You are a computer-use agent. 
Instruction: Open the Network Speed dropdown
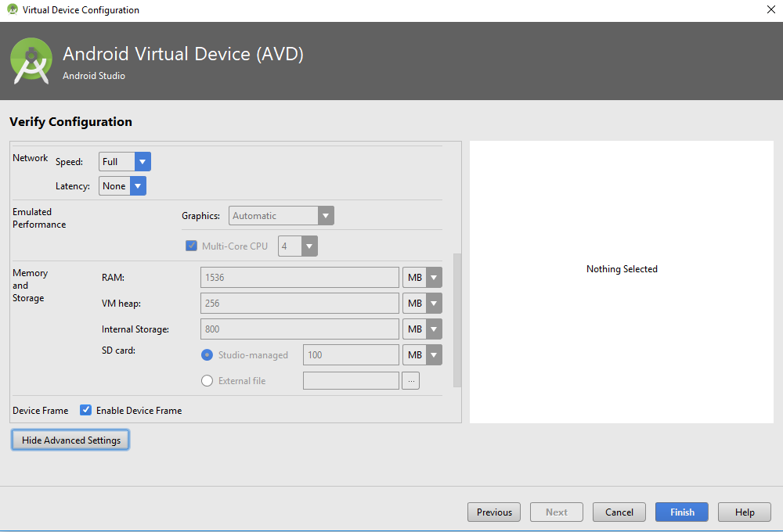(124, 162)
